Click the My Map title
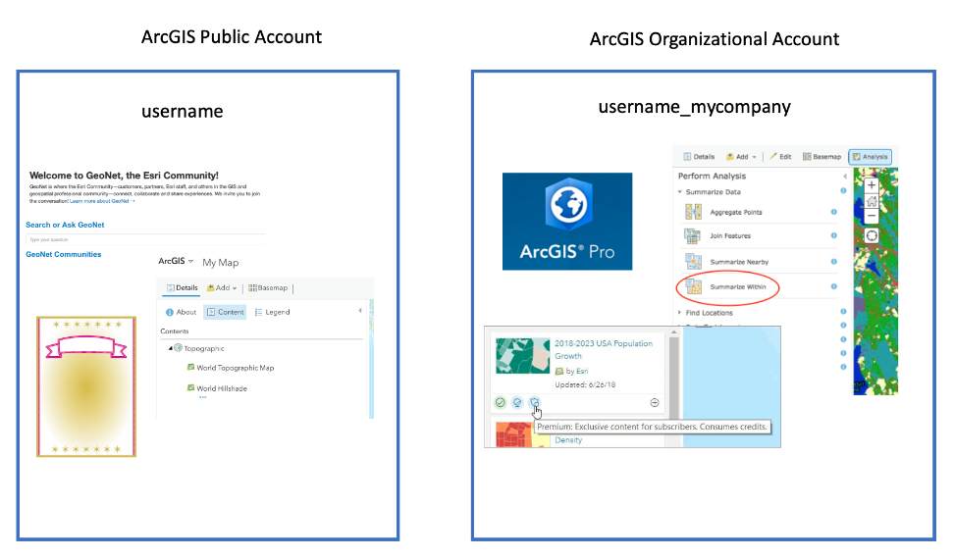The image size is (954, 560). tap(220, 263)
